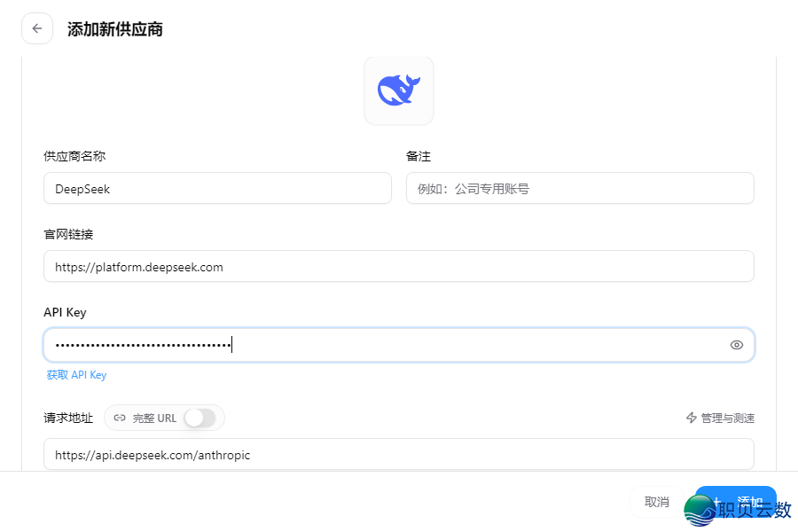
Task: Click the DeepSeek whale logo icon
Action: pyautogui.click(x=399, y=90)
